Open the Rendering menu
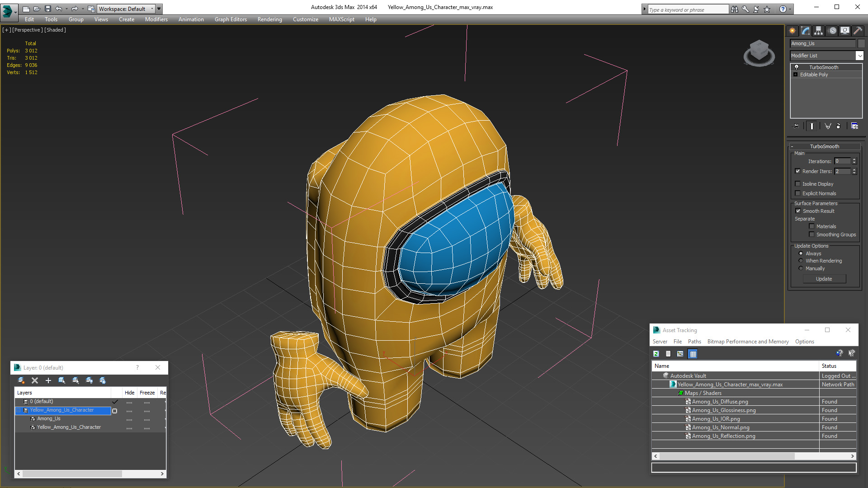This screenshot has width=868, height=488. (x=270, y=19)
